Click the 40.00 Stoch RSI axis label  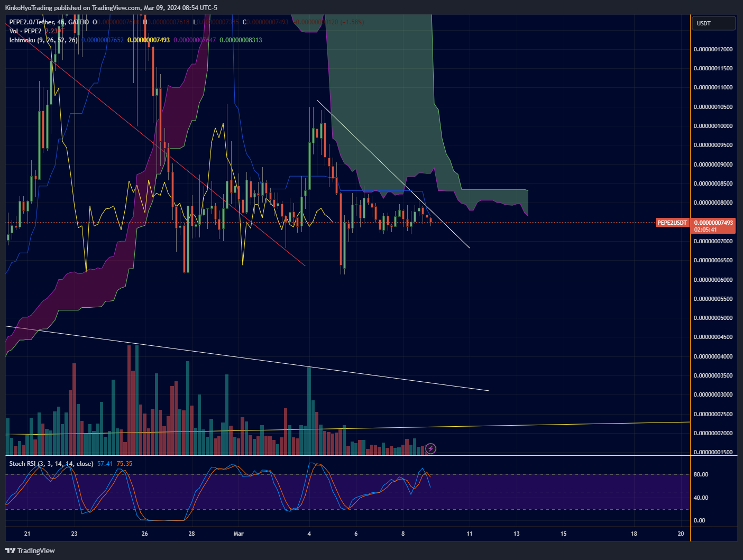701,498
